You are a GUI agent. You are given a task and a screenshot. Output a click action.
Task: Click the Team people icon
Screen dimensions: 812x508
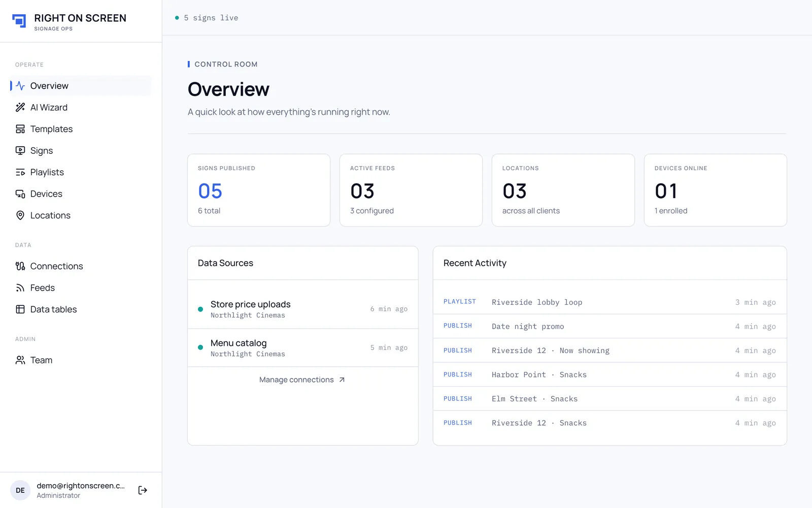pyautogui.click(x=20, y=360)
